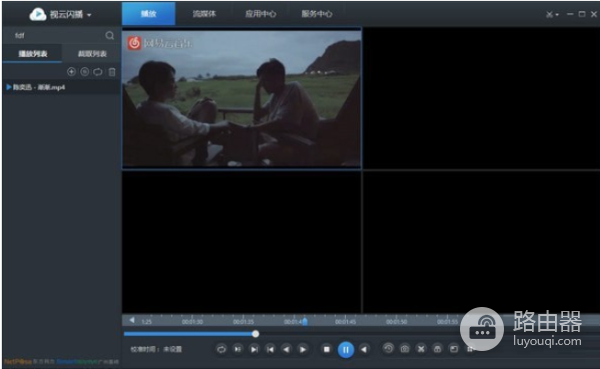Click the playlist search text field

57,36
